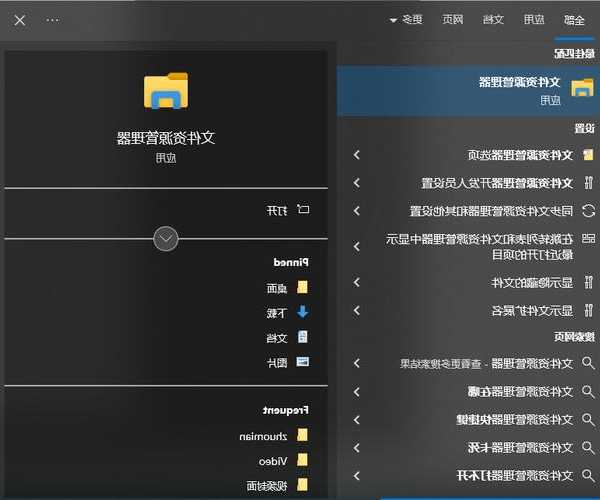
Task: Close the search panel with X
Action: 20,20
